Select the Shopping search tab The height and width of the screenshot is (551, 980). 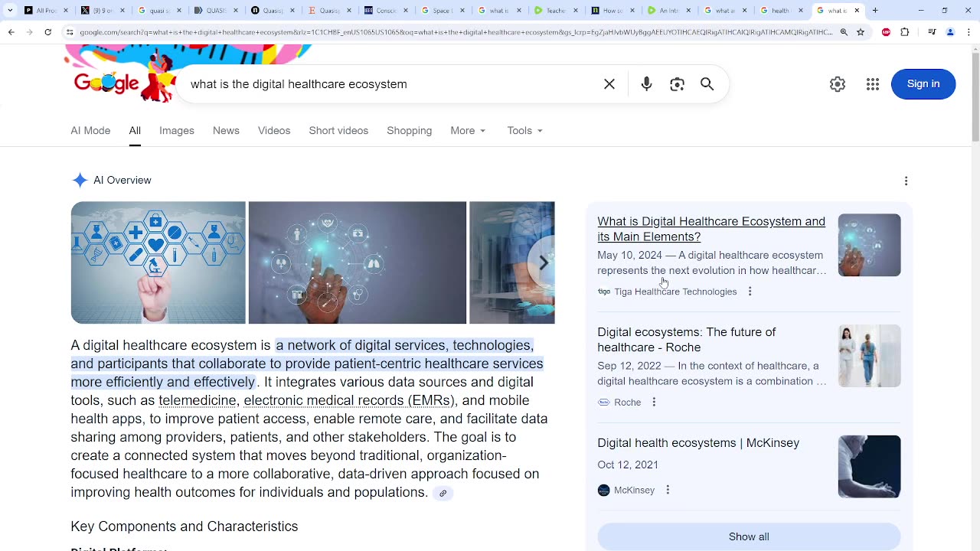(410, 131)
